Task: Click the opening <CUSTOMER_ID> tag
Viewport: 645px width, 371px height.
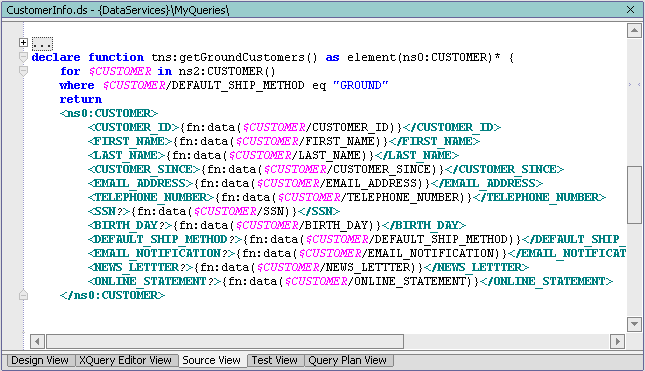Action: (x=133, y=127)
